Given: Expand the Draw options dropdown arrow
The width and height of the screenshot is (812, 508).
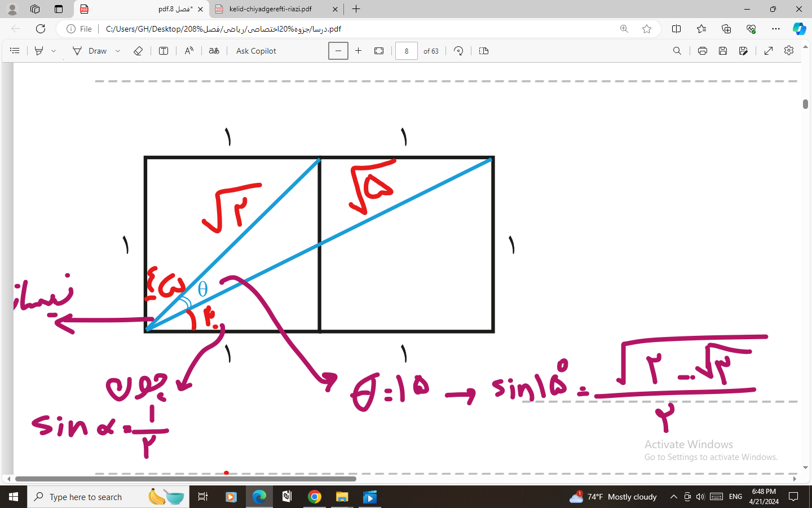Looking at the screenshot, I should pos(118,51).
